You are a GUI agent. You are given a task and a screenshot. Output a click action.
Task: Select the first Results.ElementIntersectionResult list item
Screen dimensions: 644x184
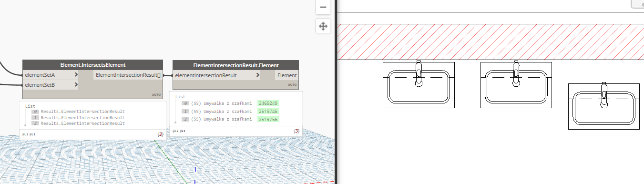tap(82, 112)
